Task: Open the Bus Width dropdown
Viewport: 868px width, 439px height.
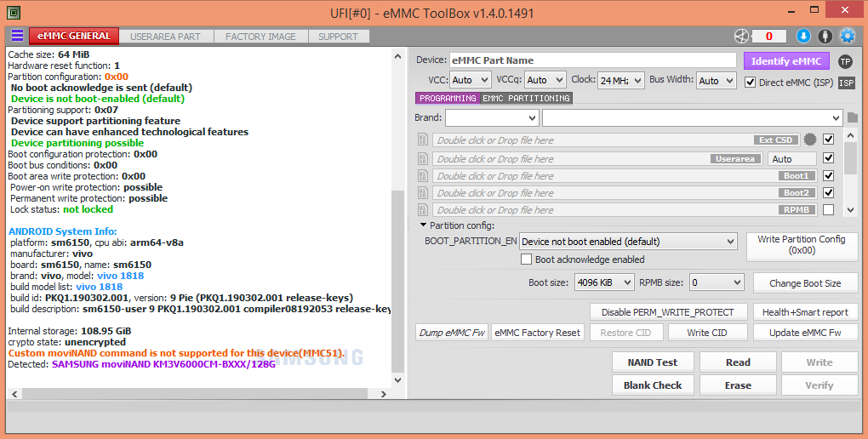Action: [717, 80]
